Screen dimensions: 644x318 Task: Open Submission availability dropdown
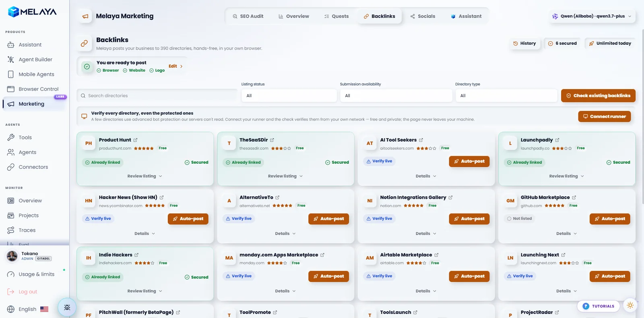tap(396, 96)
